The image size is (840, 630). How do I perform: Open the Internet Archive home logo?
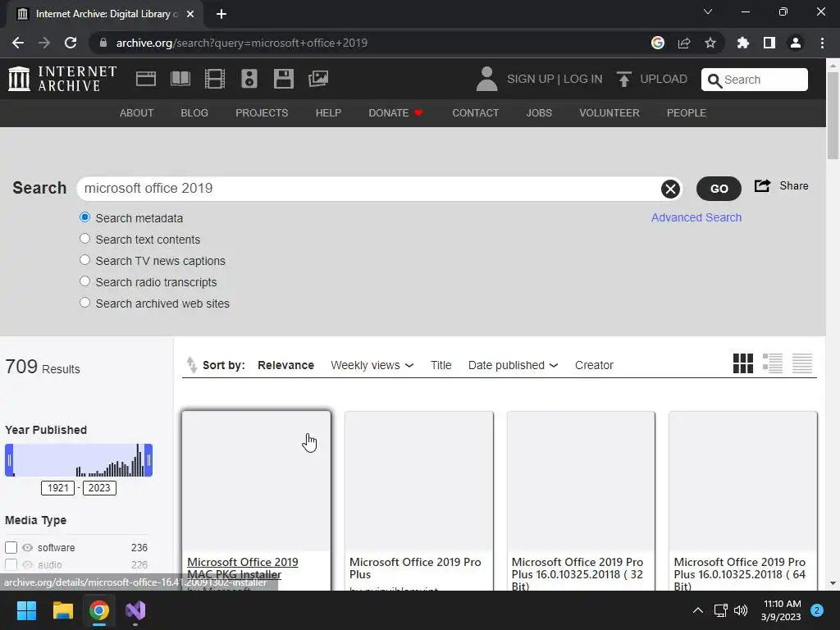coord(62,79)
